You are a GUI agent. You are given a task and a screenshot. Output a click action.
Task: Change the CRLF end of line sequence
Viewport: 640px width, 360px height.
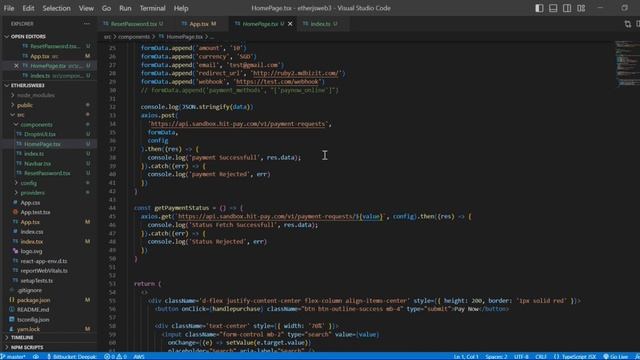click(x=541, y=356)
